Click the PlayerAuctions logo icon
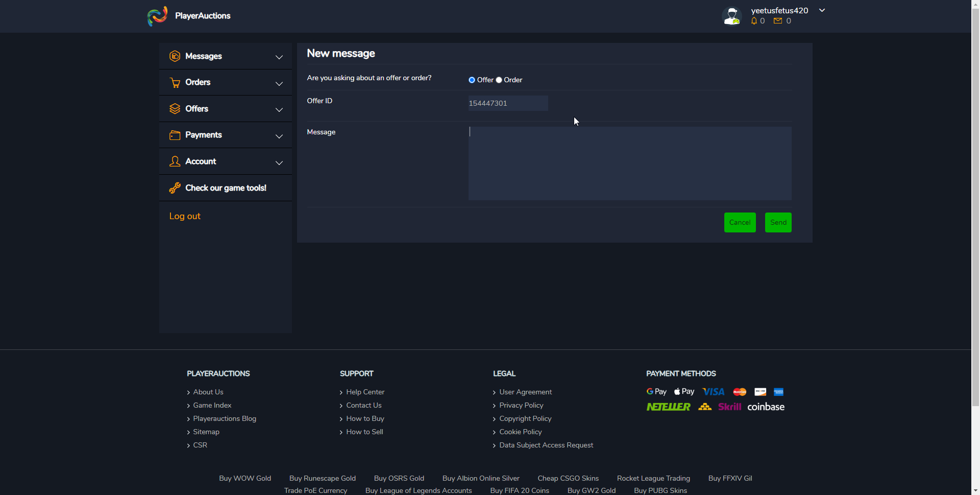The image size is (980, 495). coord(157,16)
